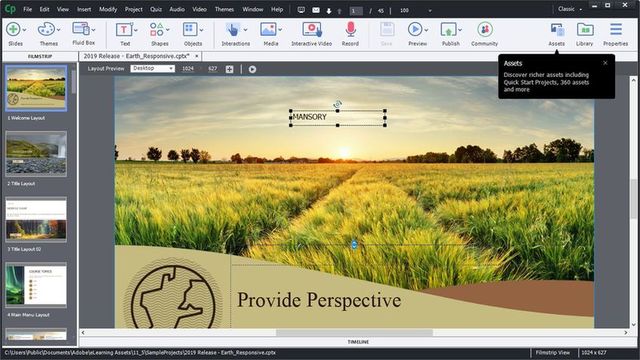Open the File menu
Viewport: 640px width, 360px height.
pyautogui.click(x=27, y=9)
